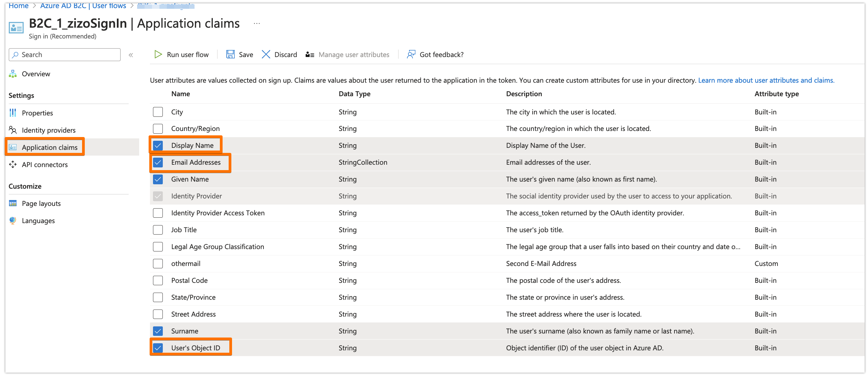Collapse the sidebar with double chevron
Viewport: 868px width, 376px height.
131,55
